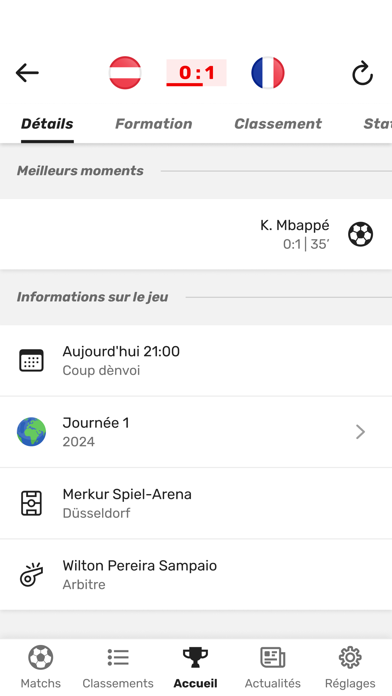Select the K. Mbappé goal entry
Viewport: 392px width, 696px height.
click(196, 234)
